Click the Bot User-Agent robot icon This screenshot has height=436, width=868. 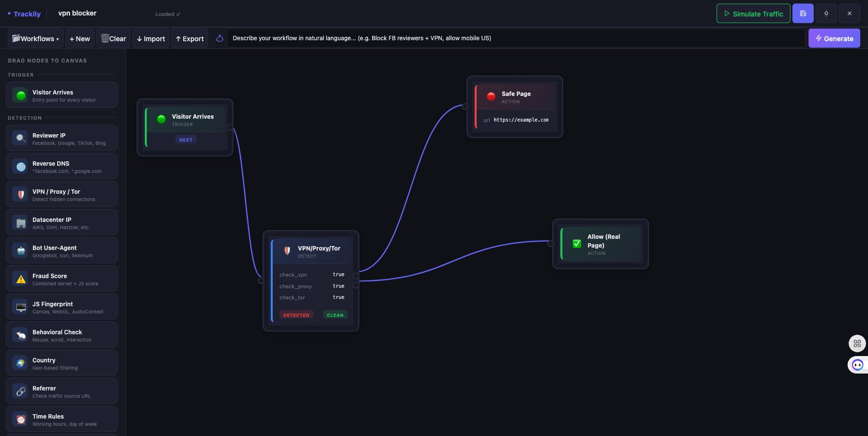click(x=21, y=251)
